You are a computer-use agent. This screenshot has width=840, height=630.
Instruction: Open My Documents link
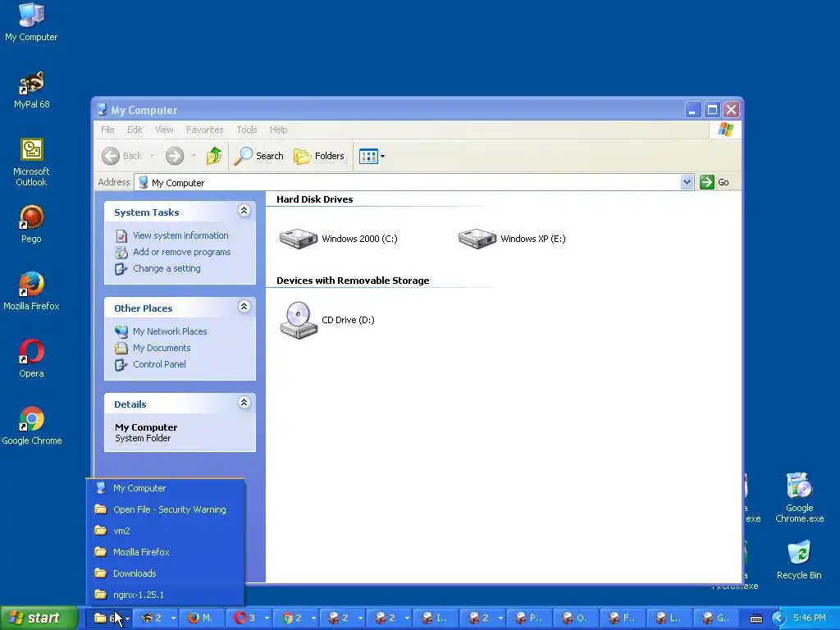(162, 348)
